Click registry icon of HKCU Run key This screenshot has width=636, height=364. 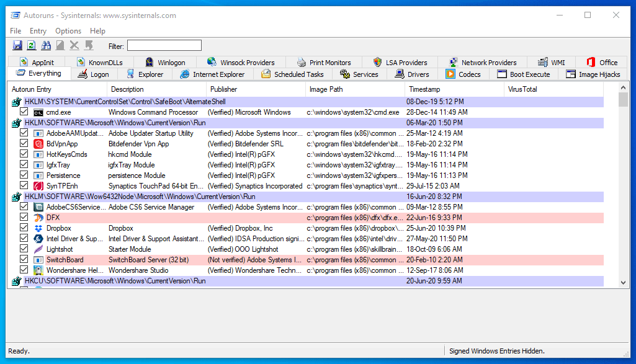coord(16,281)
